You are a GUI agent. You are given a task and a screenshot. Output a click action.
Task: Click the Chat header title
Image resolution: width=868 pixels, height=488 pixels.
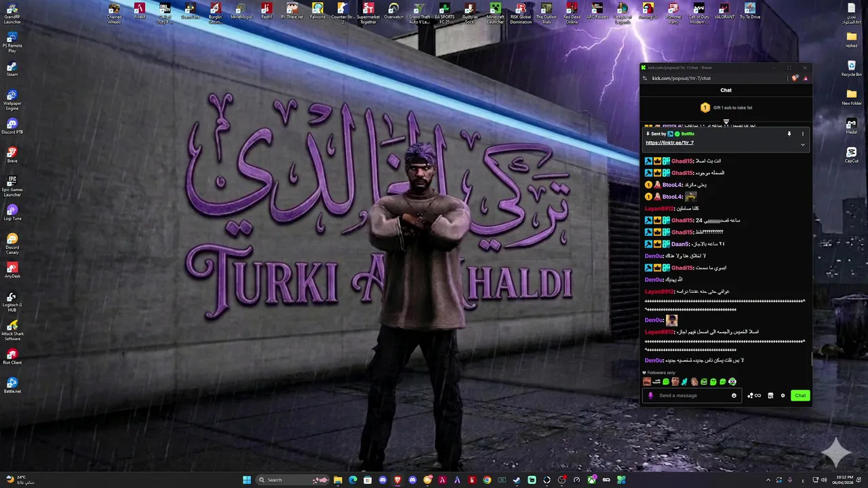(x=726, y=90)
